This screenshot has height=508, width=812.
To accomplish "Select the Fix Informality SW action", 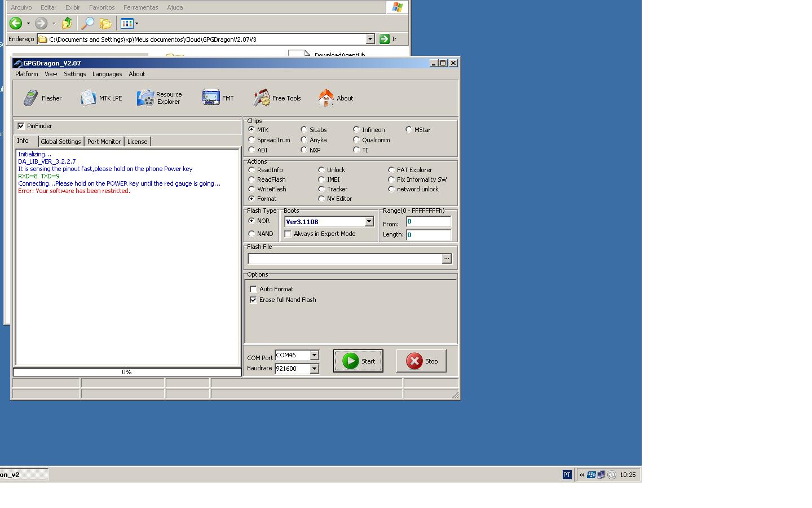I will 391,179.
